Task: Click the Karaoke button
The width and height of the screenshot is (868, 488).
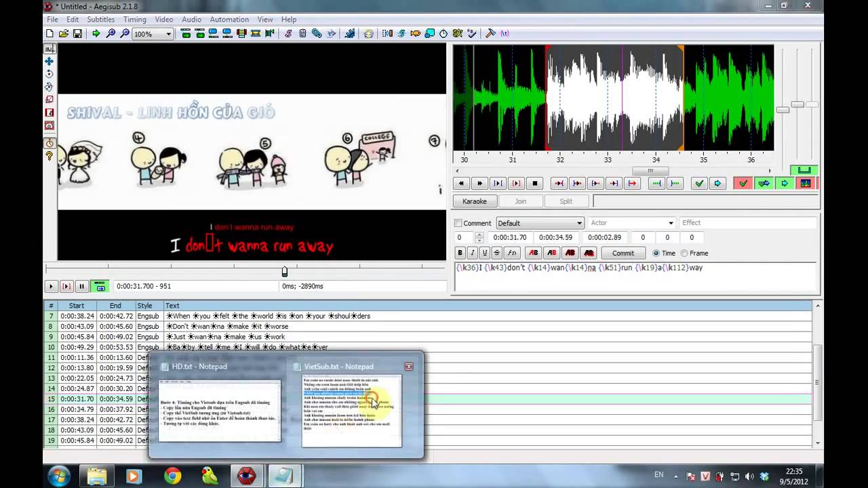Action: click(x=475, y=201)
